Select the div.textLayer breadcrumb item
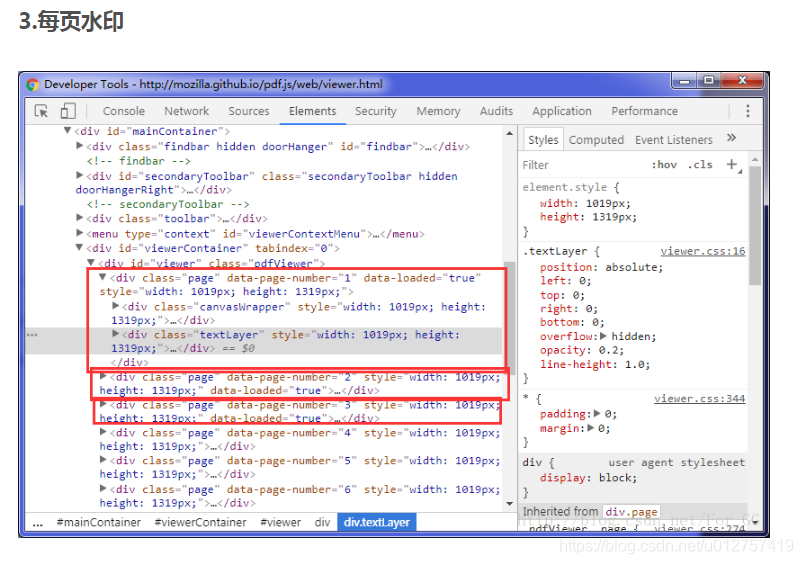803x564 pixels. (x=376, y=522)
